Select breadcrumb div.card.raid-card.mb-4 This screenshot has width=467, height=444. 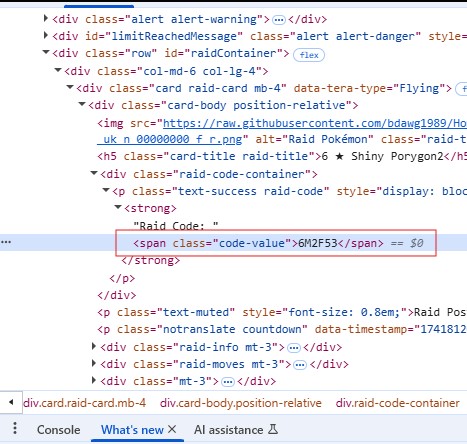85,403
